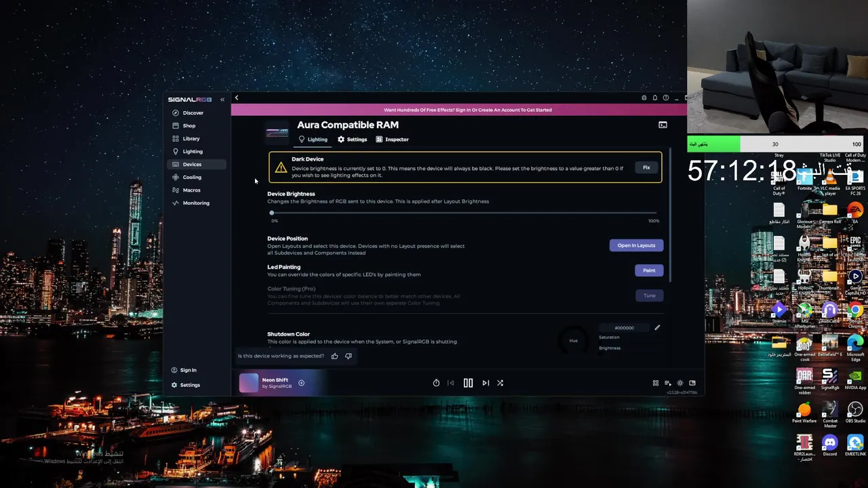Open Epic Games Launcher desktop shortcut
This screenshot has width=868, height=488.
click(855, 248)
